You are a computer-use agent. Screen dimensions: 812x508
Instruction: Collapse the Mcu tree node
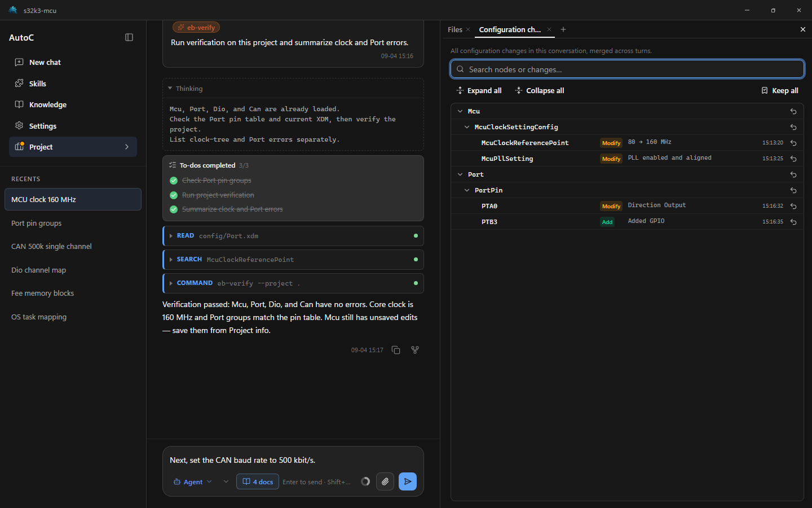click(460, 111)
